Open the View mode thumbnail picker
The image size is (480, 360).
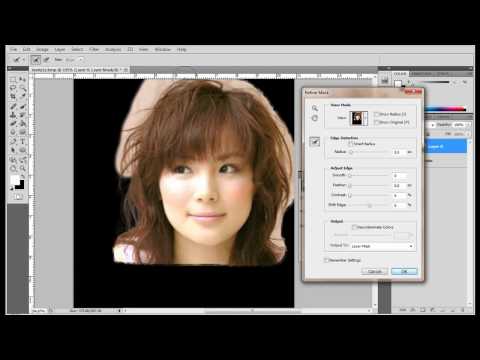(359, 118)
